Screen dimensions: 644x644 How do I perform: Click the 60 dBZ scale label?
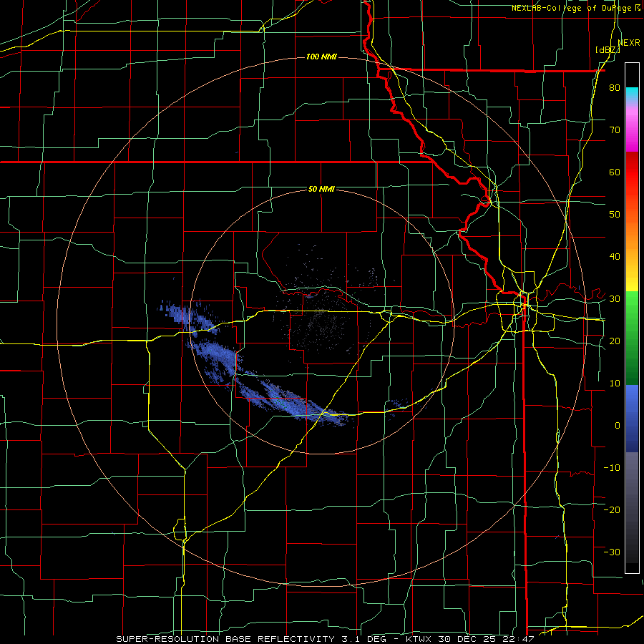pyautogui.click(x=615, y=172)
